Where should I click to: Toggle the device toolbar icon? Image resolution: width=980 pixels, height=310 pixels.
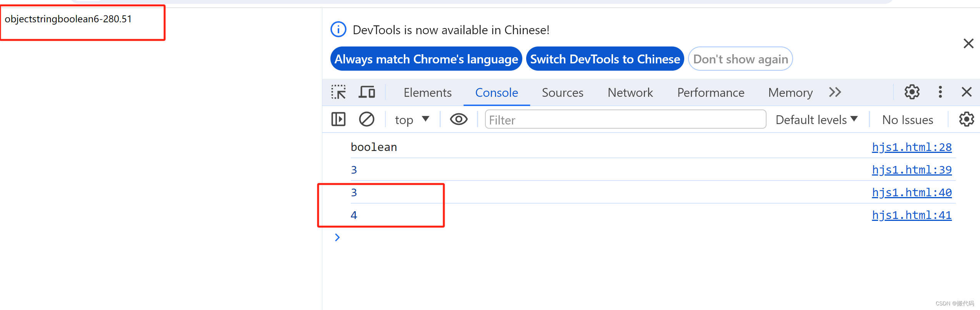click(367, 92)
